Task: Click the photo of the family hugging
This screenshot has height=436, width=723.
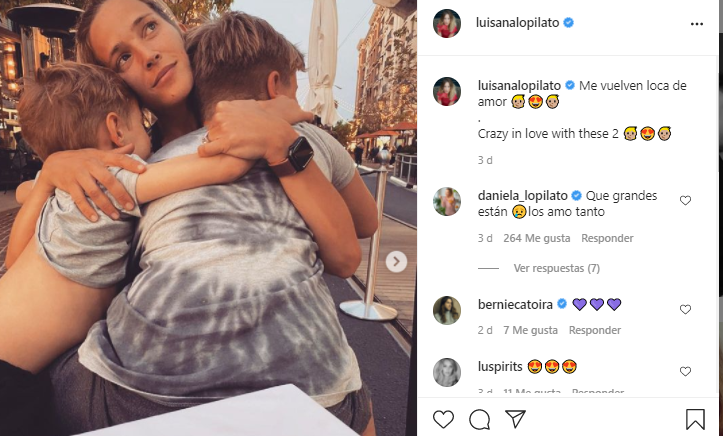Action: [208, 218]
